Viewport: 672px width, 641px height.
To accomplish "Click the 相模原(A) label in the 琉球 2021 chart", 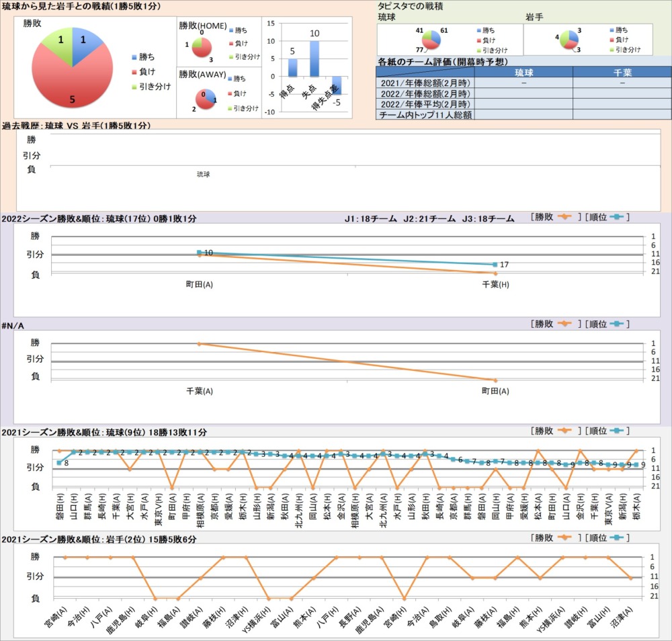I will (x=200, y=510).
